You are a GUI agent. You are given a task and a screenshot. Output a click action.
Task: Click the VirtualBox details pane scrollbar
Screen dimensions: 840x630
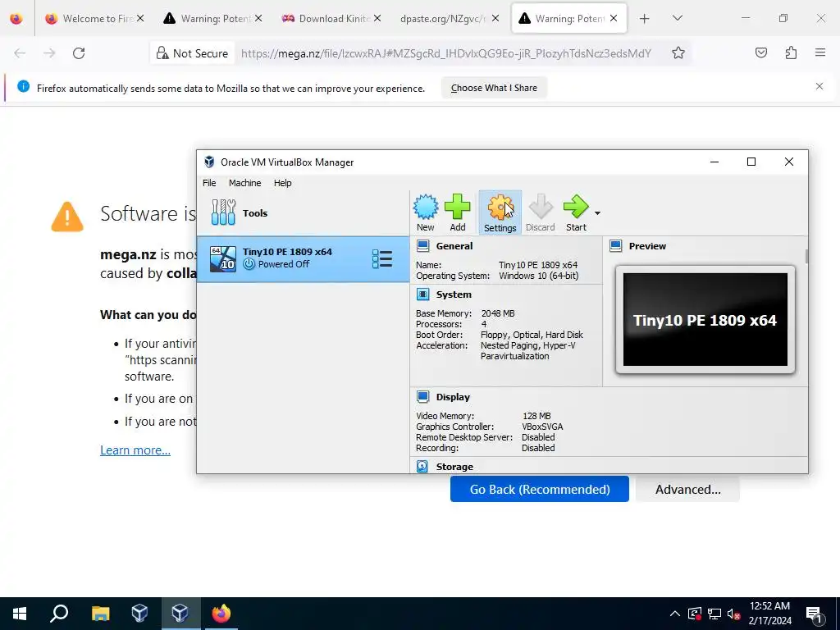point(806,256)
